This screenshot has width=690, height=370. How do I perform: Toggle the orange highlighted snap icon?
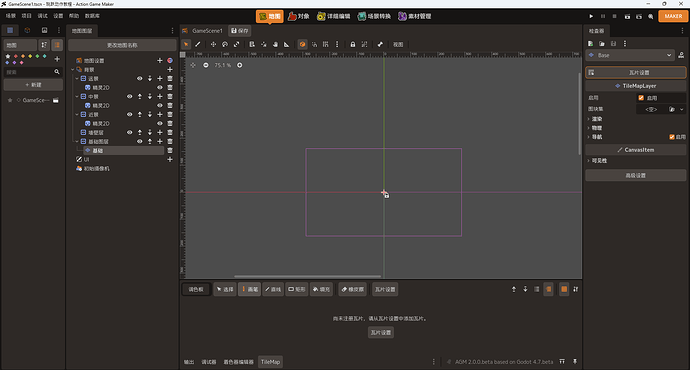click(302, 44)
